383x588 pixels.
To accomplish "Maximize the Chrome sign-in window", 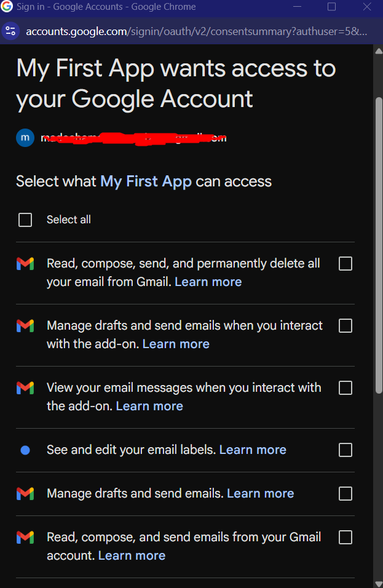I will coord(331,7).
